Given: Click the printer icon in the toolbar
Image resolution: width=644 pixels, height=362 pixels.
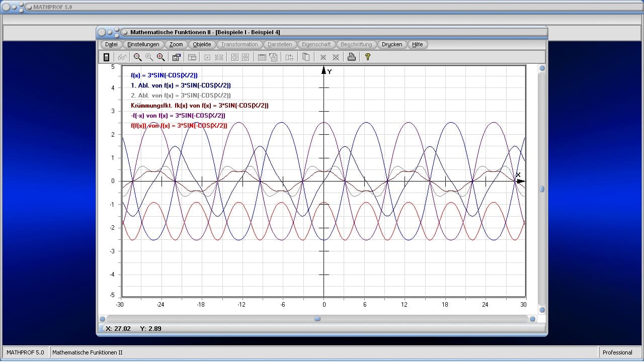Looking at the screenshot, I should click(x=352, y=57).
